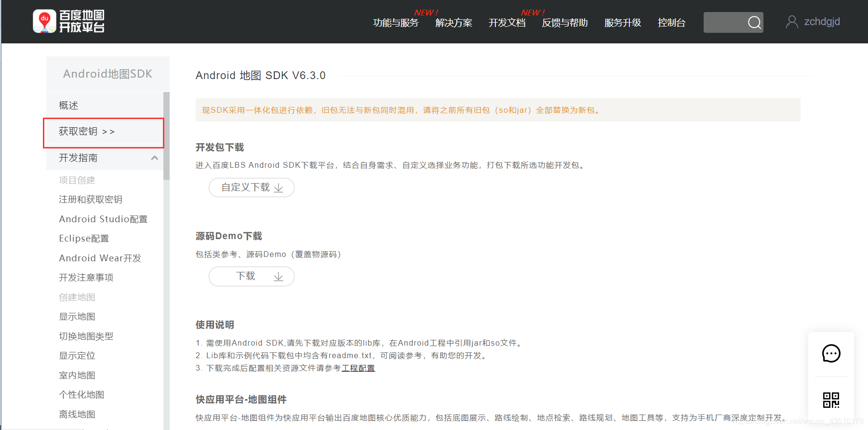Click the 快应用平台-地图组件 heading
Screen dimensions: 868x430
coord(241,399)
